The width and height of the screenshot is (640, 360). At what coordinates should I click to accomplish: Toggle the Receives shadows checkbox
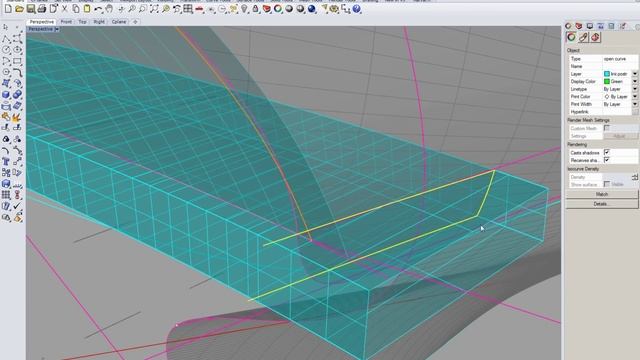(x=607, y=160)
